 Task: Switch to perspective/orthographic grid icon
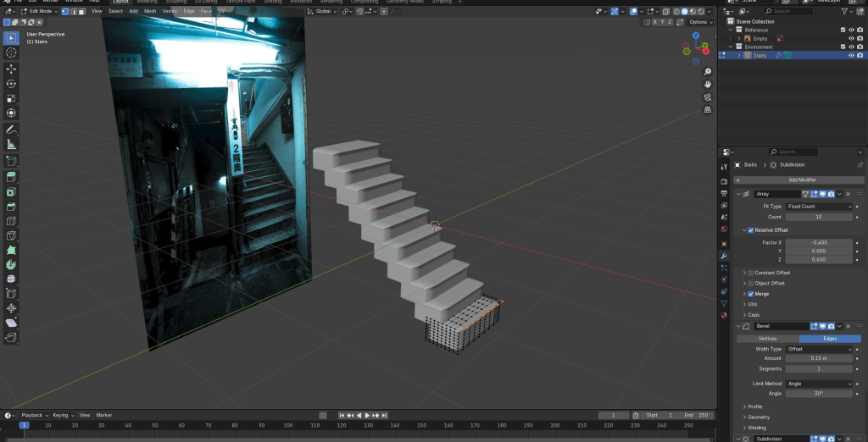pyautogui.click(x=708, y=110)
